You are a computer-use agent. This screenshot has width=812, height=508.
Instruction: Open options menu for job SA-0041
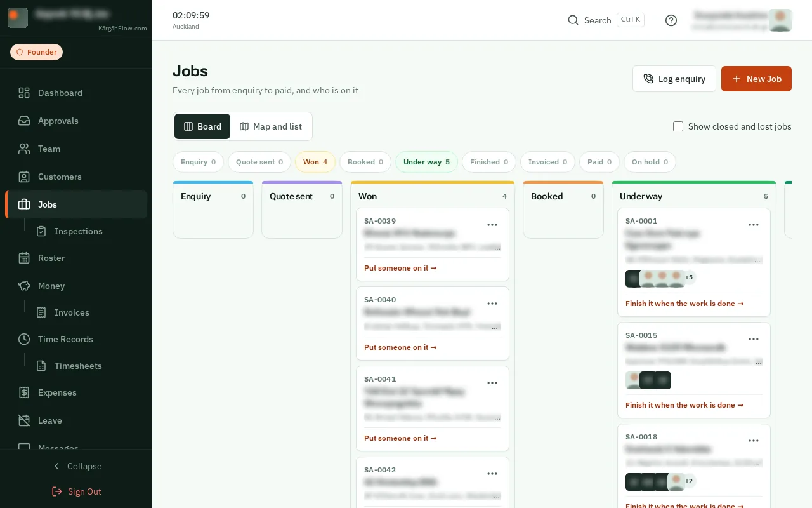tap(492, 383)
